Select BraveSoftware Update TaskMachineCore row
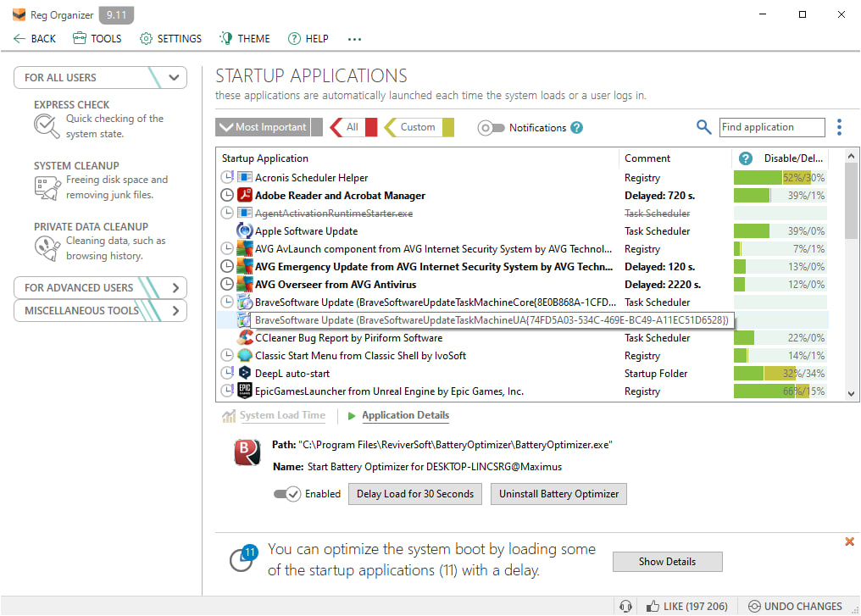The width and height of the screenshot is (861, 616). click(522, 302)
